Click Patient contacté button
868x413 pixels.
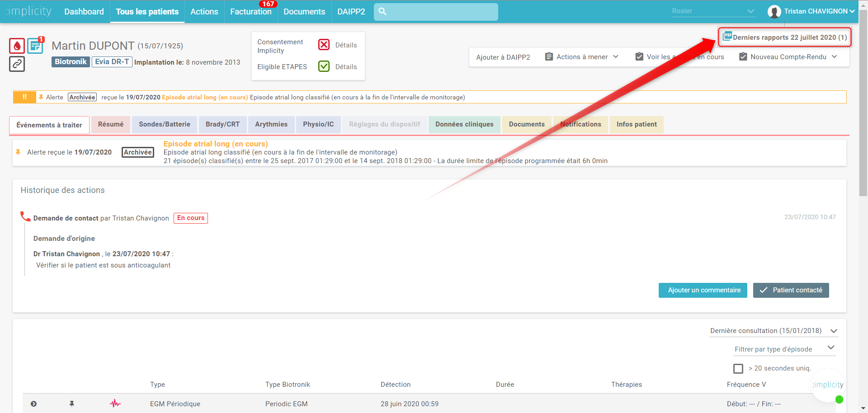[791, 290]
